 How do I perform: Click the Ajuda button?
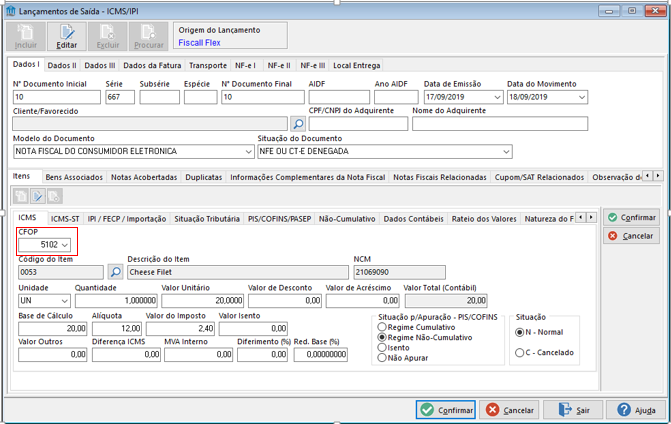point(637,410)
